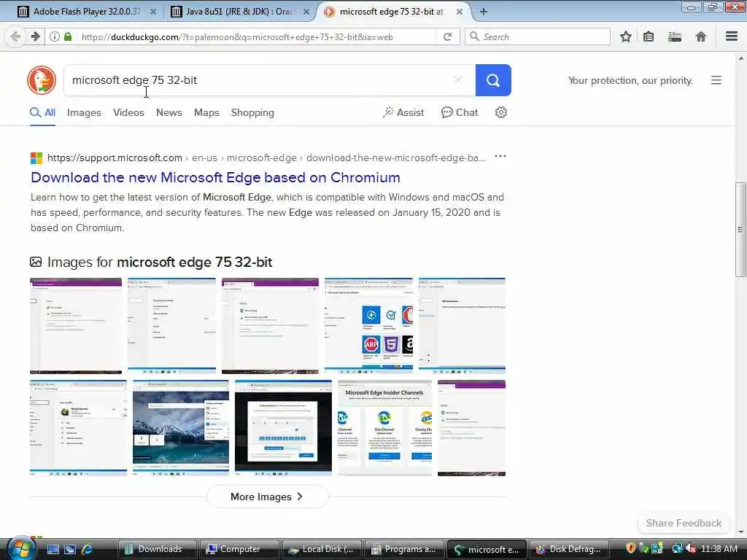Open the Maps search tab

[206, 112]
